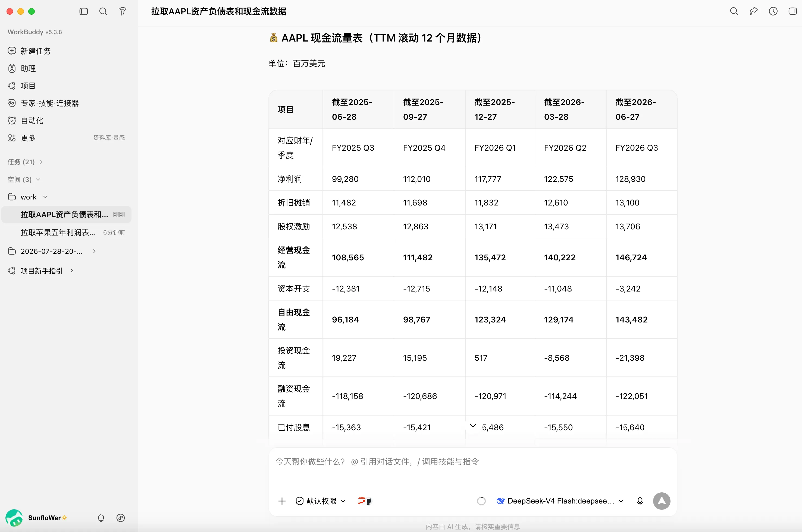Image resolution: width=802 pixels, height=532 pixels.
Task: Select the 拉取AAPL资产负债表和... task
Action: (x=66, y=214)
